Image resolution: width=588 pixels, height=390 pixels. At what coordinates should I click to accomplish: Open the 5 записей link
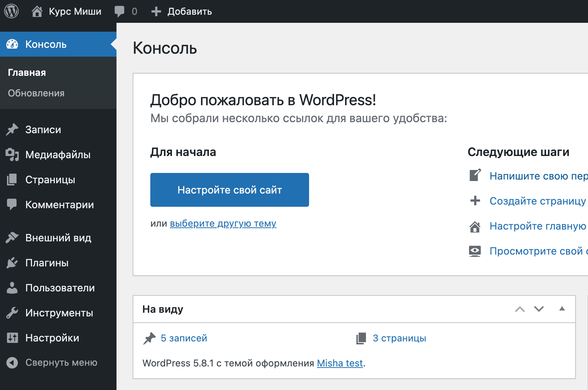pyautogui.click(x=184, y=338)
